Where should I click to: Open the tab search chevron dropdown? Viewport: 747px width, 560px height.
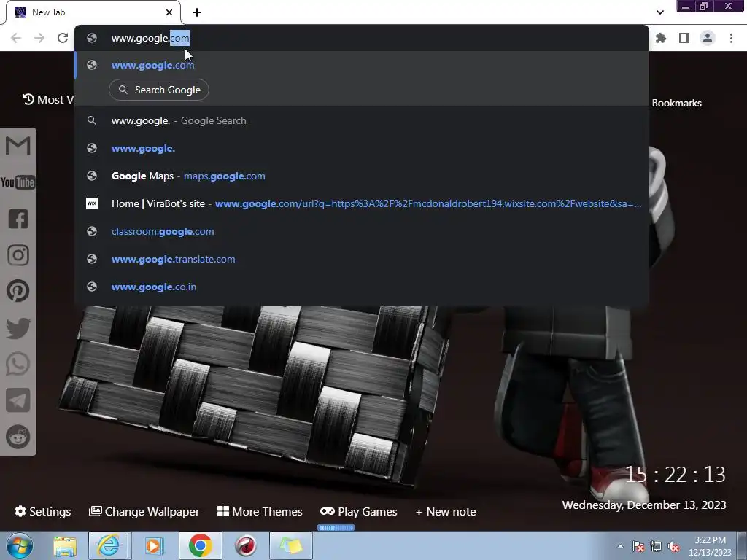tap(659, 12)
